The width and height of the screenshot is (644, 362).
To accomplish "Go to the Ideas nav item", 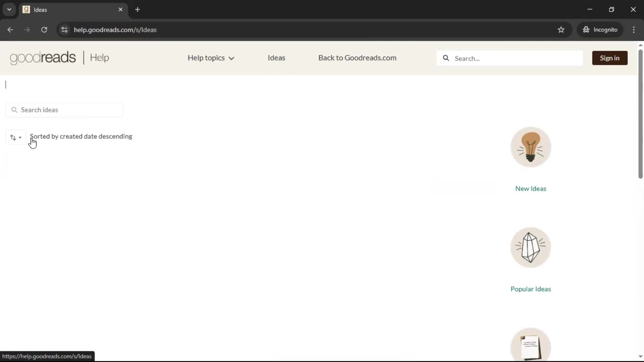I will point(276,58).
